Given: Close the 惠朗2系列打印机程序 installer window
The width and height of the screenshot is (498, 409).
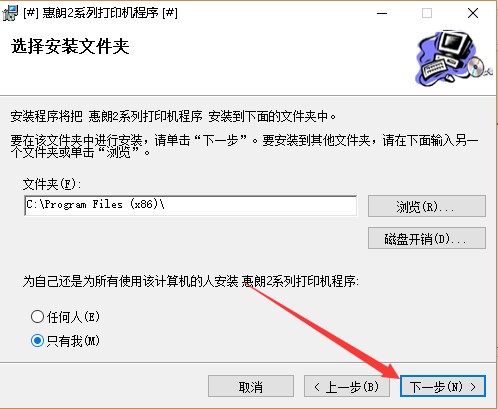Looking at the screenshot, I should coord(473,13).
